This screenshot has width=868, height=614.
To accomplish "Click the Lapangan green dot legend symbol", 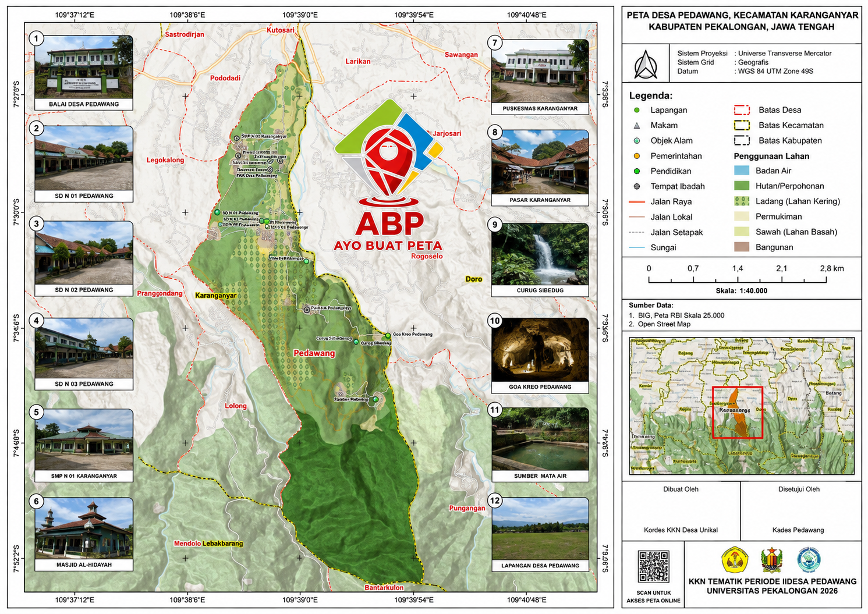I will (x=637, y=110).
